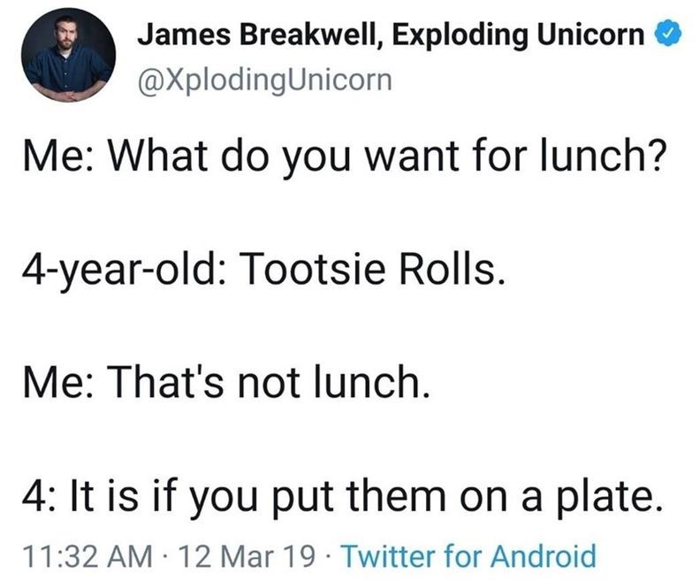Click the word 'Rolls.' in the tweet
700x588 pixels.
pyautogui.click(x=453, y=270)
